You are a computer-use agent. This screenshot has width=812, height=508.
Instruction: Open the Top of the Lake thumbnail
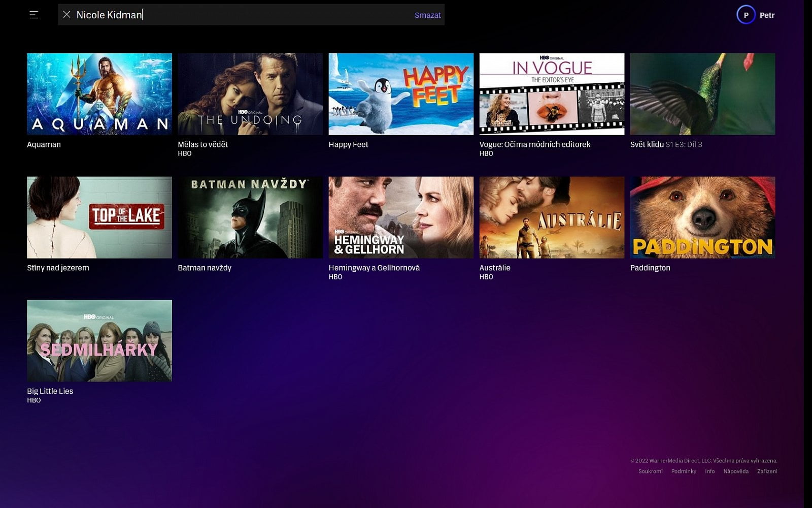tap(99, 217)
